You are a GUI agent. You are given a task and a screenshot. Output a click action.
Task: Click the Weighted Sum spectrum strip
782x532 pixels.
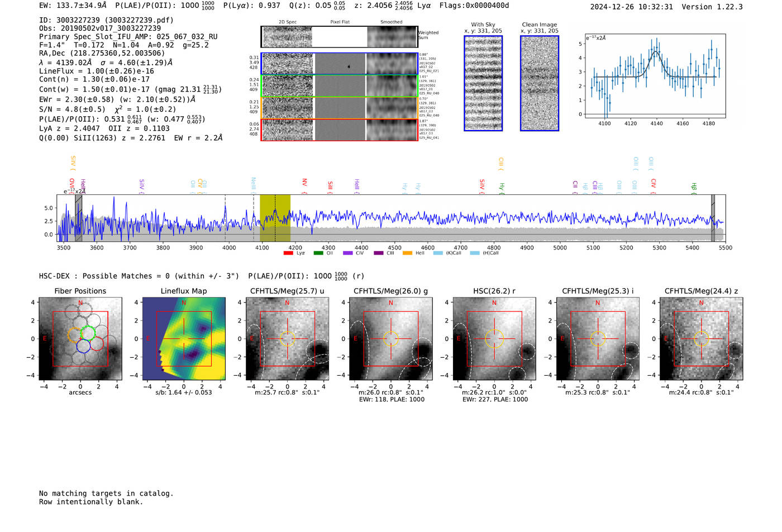(340, 37)
